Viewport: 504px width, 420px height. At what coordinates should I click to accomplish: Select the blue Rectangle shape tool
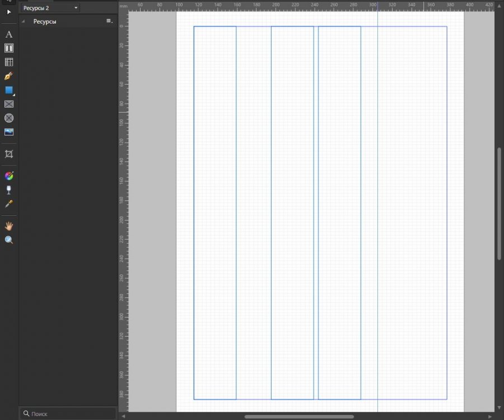9,90
